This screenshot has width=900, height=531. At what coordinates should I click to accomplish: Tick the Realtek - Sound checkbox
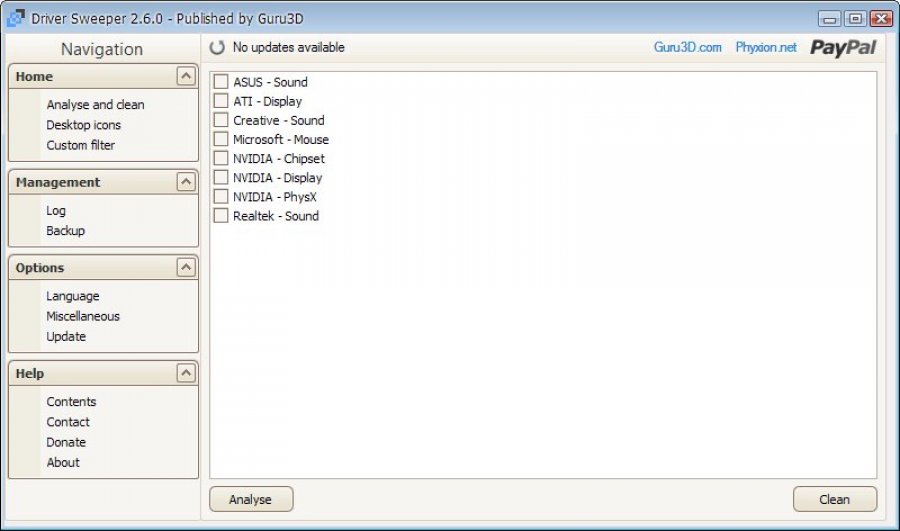(x=221, y=216)
